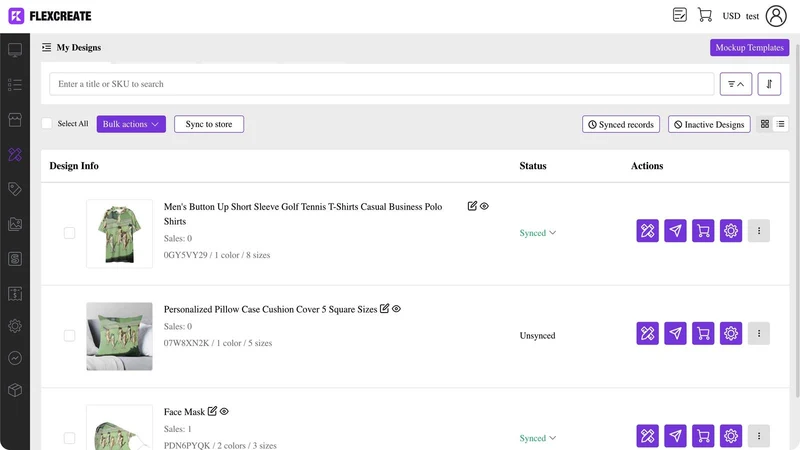Switch to grid view
The height and width of the screenshot is (450, 800).
pos(765,124)
